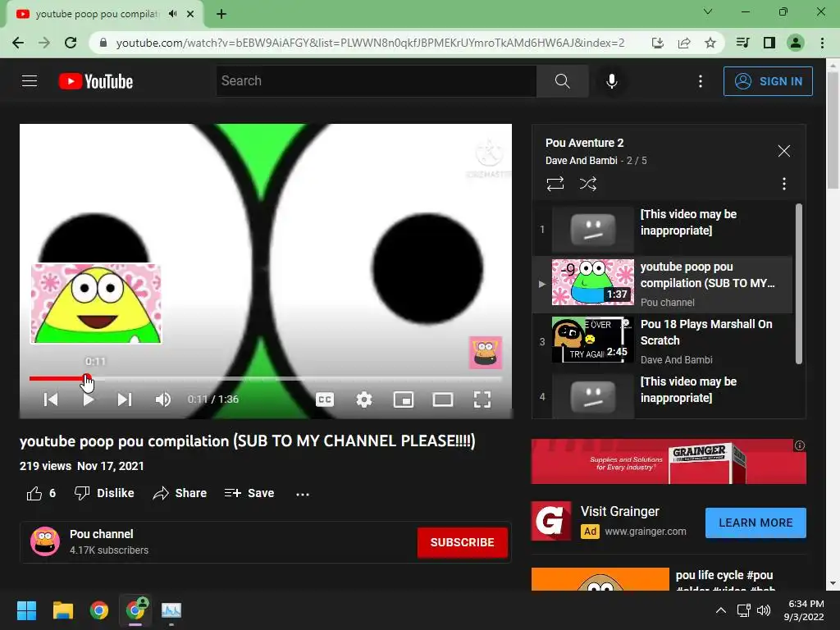Play the paused video

(x=89, y=399)
